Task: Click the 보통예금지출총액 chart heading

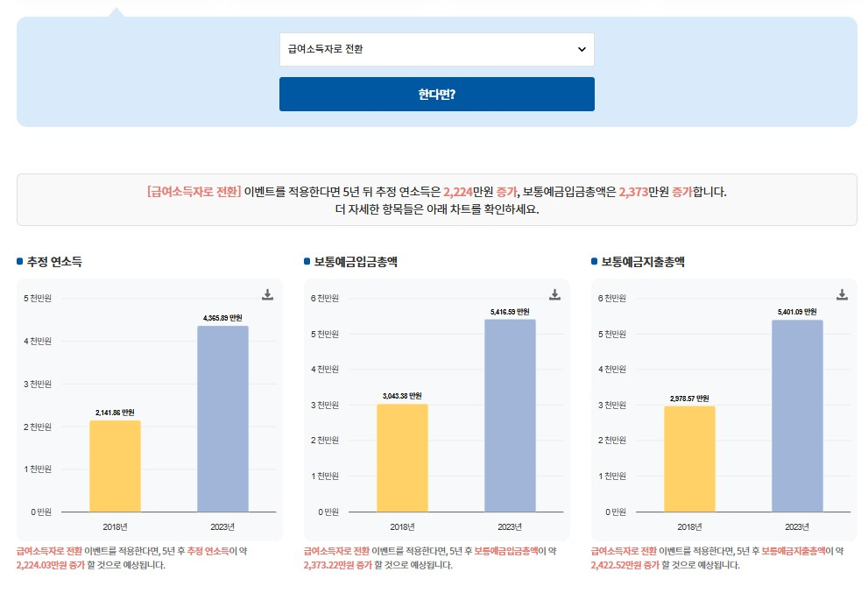Action: [x=643, y=261]
